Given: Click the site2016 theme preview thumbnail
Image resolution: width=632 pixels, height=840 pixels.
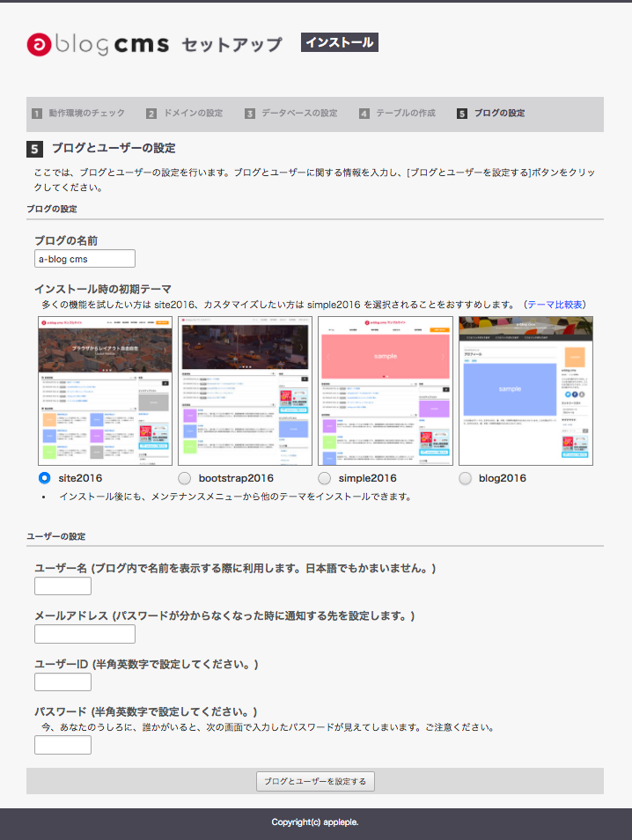Looking at the screenshot, I should pos(105,390).
